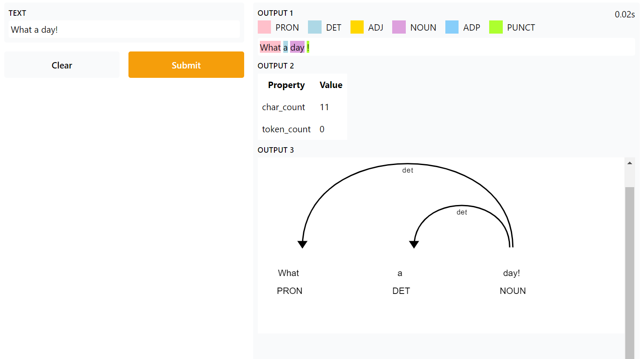The width and height of the screenshot is (644, 359).
Task: Click the Property column header
Action: coord(286,85)
